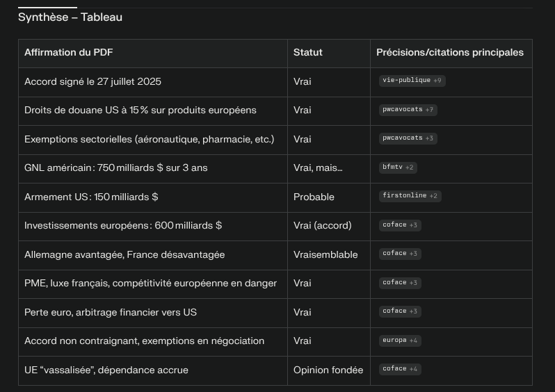555x392 pixels.
Task: Open the firstonline +2 citation chip
Action: tap(410, 196)
